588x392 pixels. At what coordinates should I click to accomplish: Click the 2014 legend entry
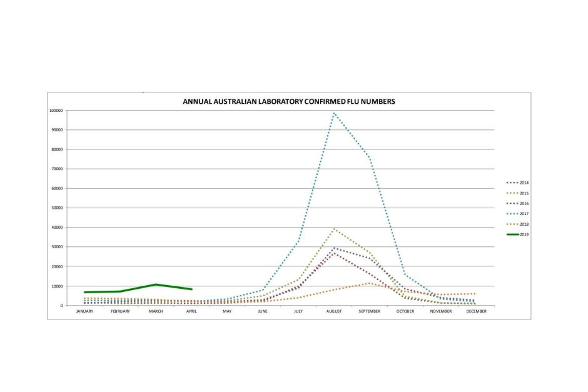[x=517, y=183]
